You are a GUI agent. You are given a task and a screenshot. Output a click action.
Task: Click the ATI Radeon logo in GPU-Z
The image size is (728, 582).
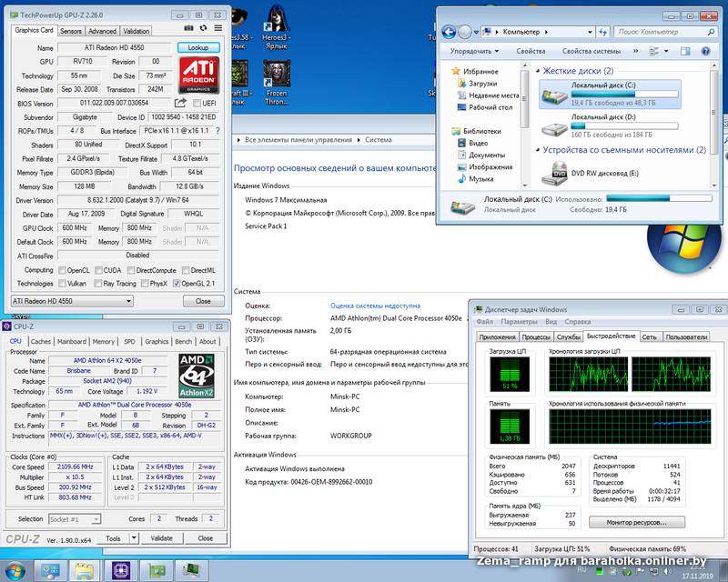click(x=198, y=75)
